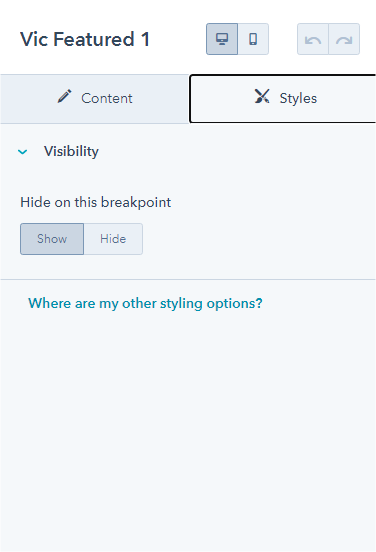Click the 'Hide on this breakpoint' label
Image resolution: width=376 pixels, height=552 pixels.
[x=95, y=202]
